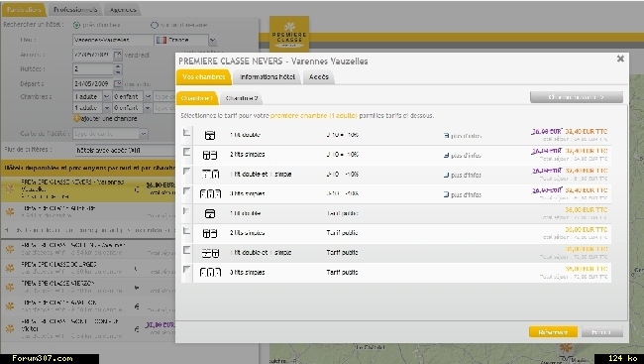
Task: Click double-plus-single bed icon in J-10 row
Action: tap(210, 175)
